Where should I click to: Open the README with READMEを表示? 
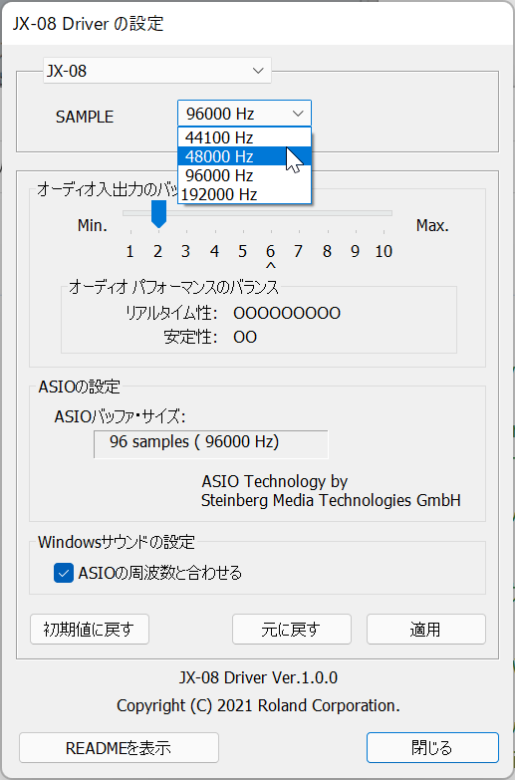[x=119, y=747]
